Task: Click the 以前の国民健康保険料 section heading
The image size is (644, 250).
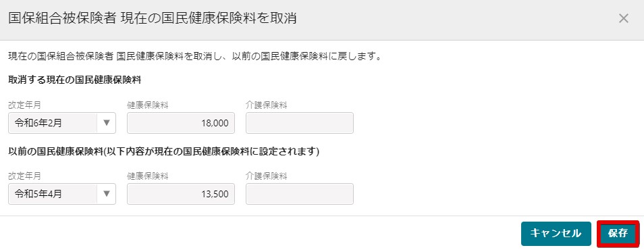Action: point(164,151)
